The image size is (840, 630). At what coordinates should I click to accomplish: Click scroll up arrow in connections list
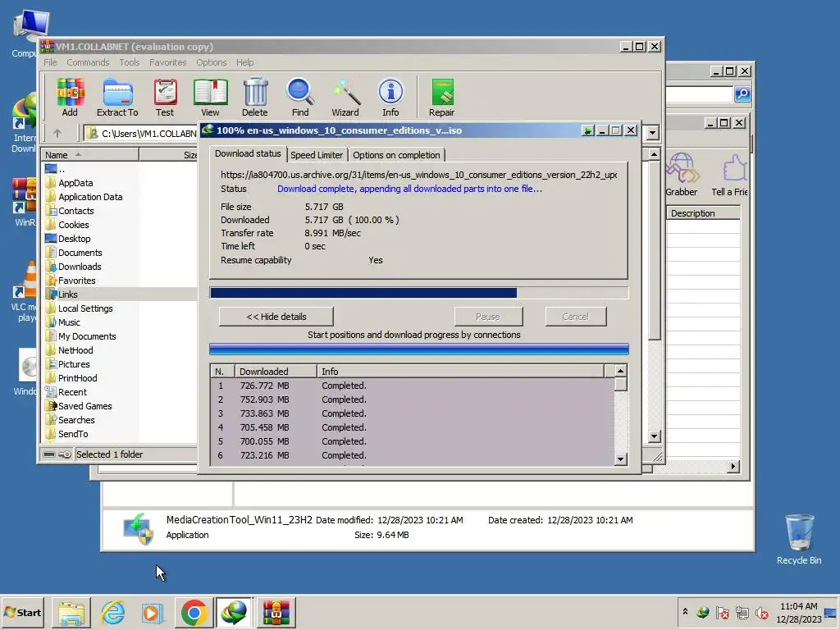[x=620, y=371]
